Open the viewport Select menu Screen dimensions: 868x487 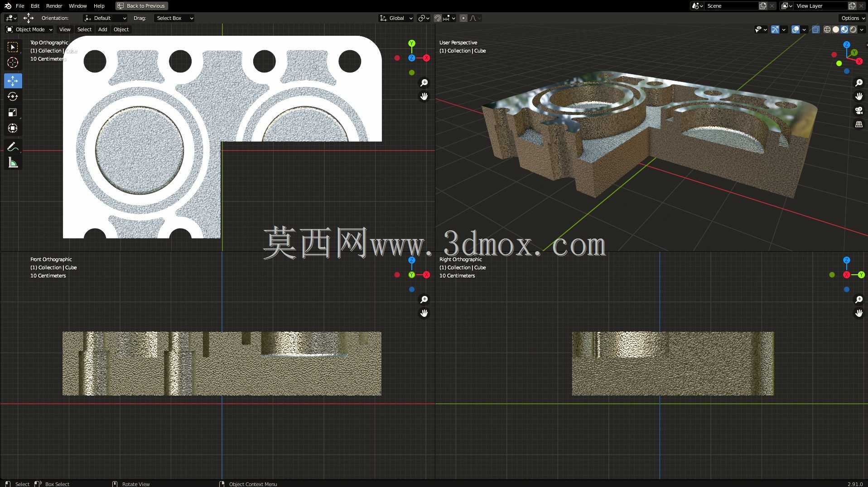[84, 29]
